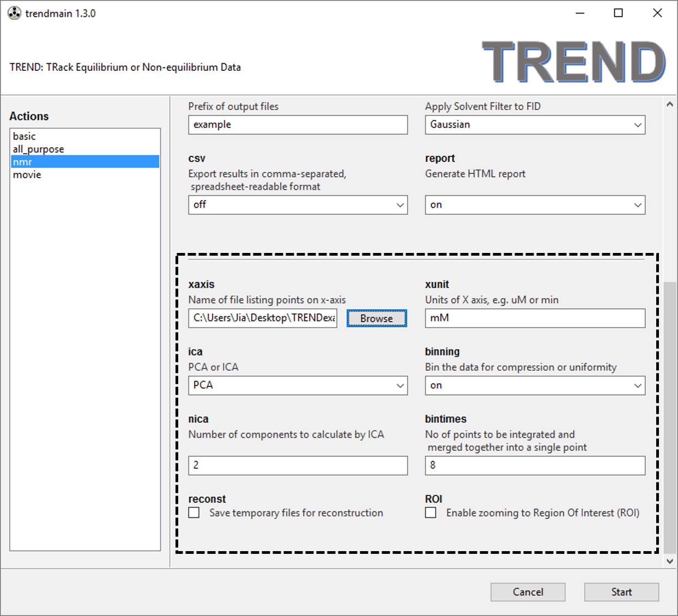Enable Save temporary files for reconstruction
The height and width of the screenshot is (616, 678).
pos(194,513)
